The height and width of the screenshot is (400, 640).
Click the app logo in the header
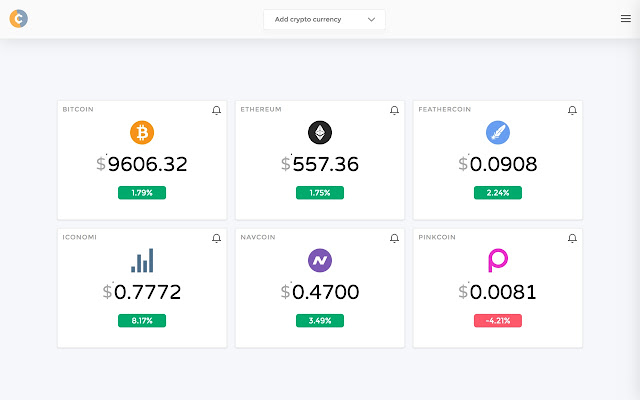coord(18,18)
